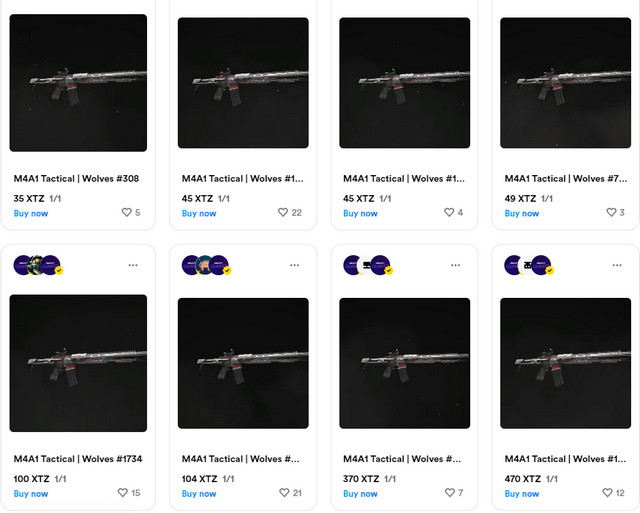Open three-dot menu on 370 XTZ card

pos(455,266)
